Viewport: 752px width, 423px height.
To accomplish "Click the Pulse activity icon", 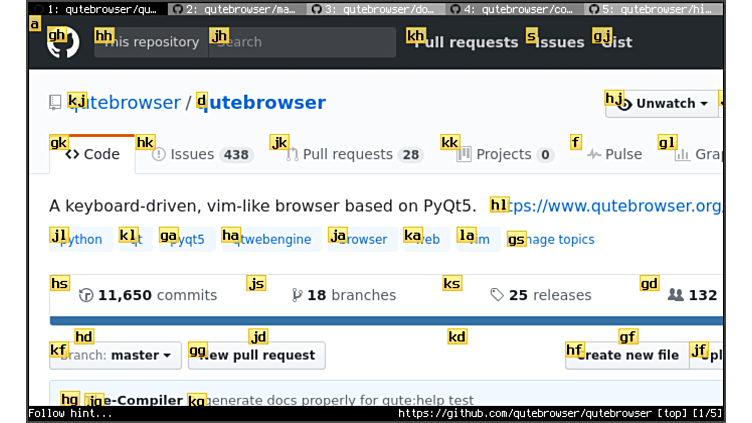I will [594, 155].
